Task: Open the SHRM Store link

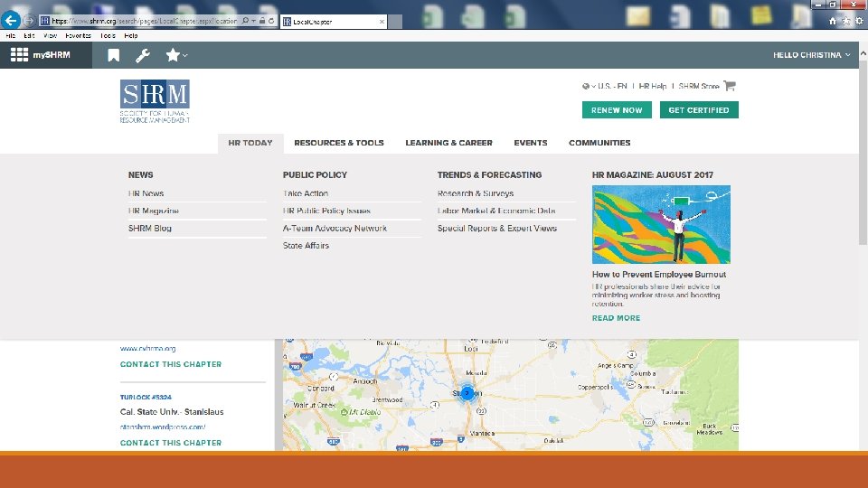Action: pos(699,87)
